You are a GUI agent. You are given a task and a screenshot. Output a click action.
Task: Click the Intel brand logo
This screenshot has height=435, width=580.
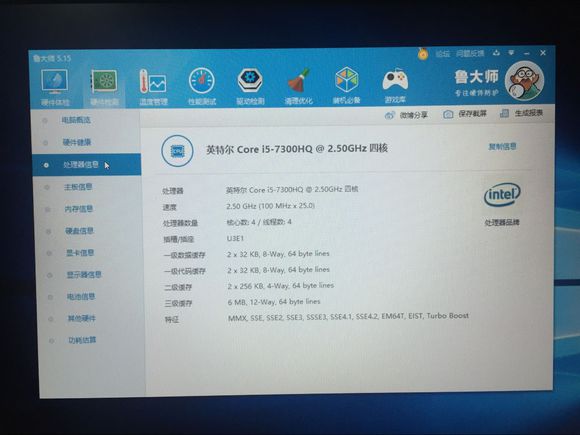[502, 195]
